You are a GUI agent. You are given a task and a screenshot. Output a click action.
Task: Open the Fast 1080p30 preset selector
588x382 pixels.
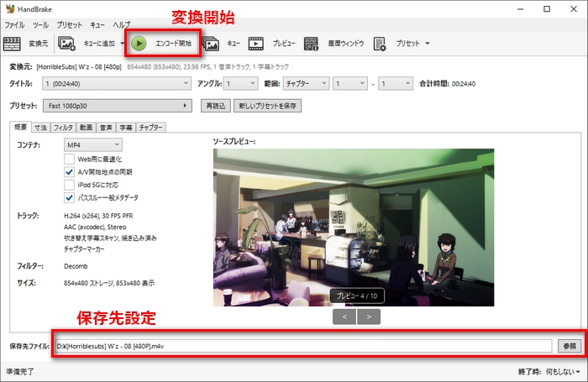(x=118, y=106)
